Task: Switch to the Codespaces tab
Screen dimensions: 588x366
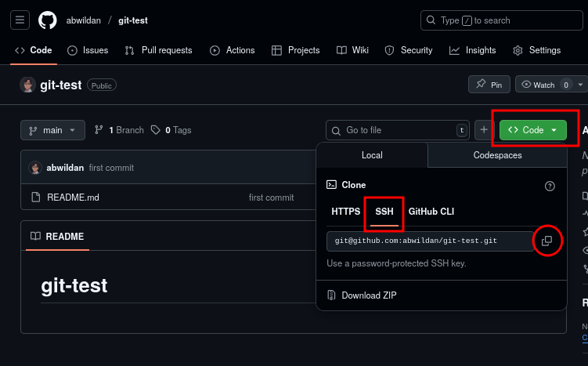Action: pyautogui.click(x=497, y=155)
